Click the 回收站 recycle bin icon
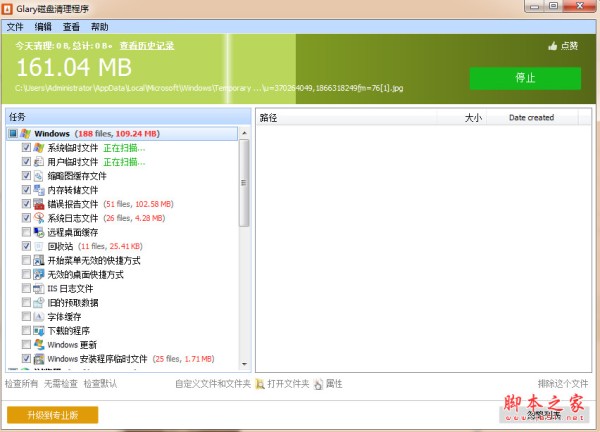 pyautogui.click(x=39, y=246)
